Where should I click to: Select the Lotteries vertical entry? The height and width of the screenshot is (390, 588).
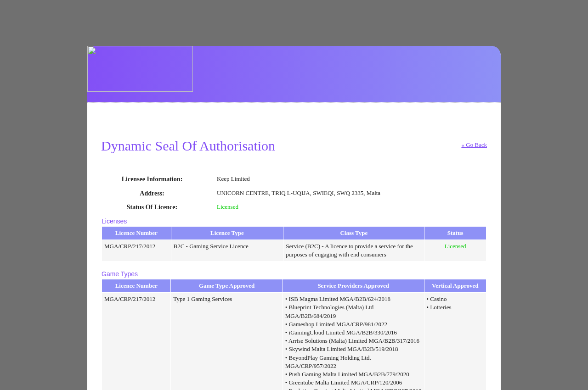click(439, 307)
